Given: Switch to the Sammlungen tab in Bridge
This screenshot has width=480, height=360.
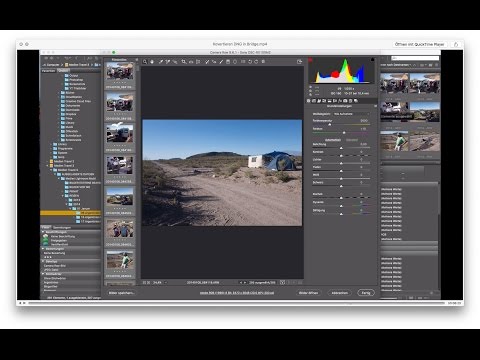Looking at the screenshot, I should 62,228.
